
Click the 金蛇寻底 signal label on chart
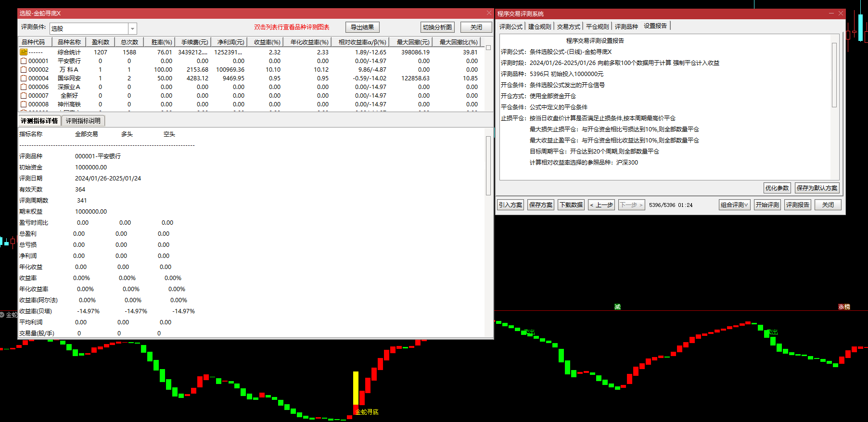pos(367,412)
